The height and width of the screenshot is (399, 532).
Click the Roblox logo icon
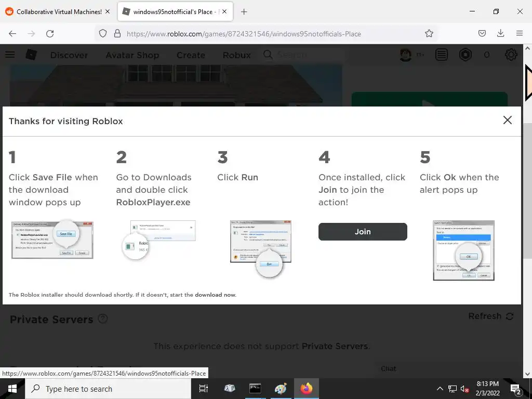tap(31, 55)
